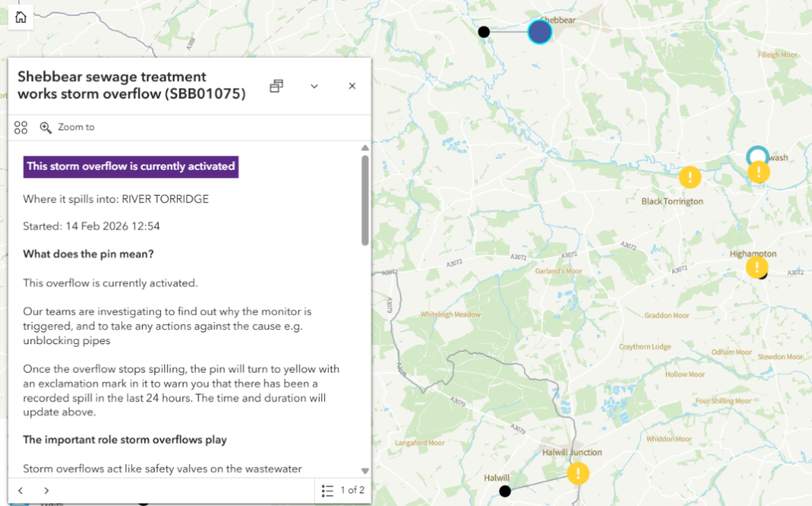The width and height of the screenshot is (812, 506).
Task: Close the Shebbear storm overflow popup
Action: point(352,86)
